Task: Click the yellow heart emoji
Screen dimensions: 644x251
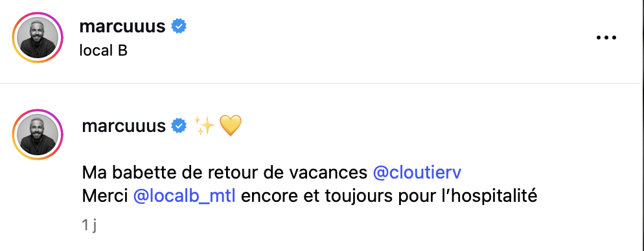Action: pyautogui.click(x=231, y=125)
